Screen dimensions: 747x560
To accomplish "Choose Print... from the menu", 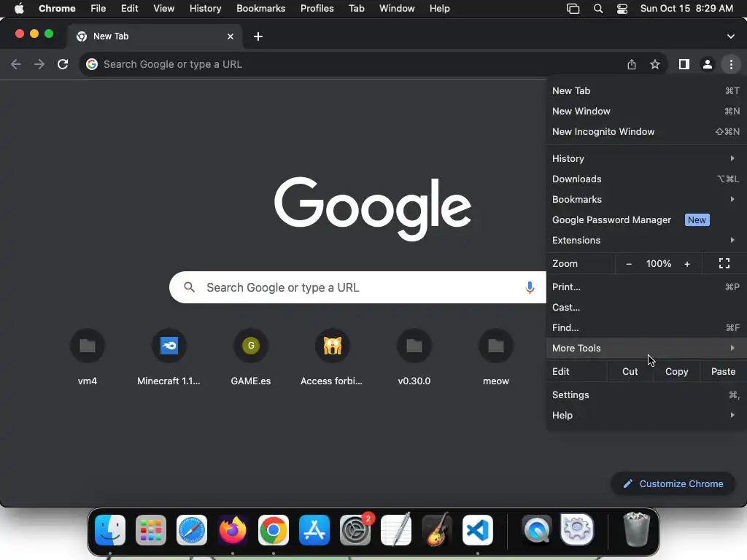I will [646, 287].
